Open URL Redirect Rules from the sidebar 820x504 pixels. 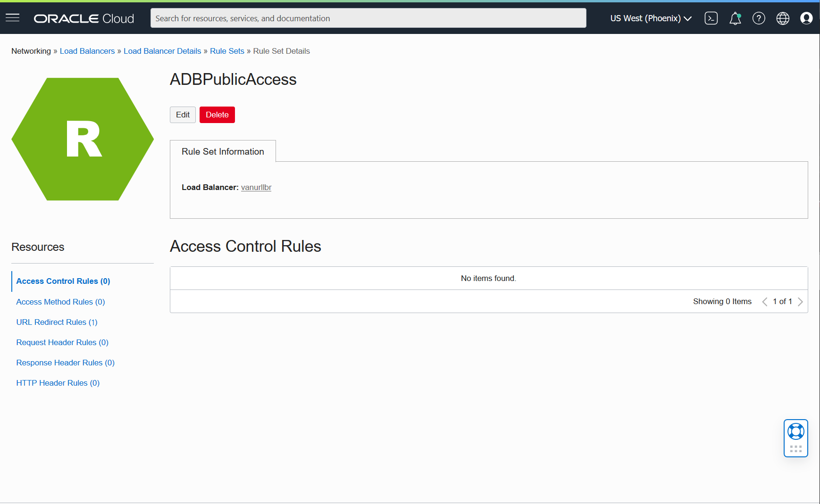coord(57,322)
